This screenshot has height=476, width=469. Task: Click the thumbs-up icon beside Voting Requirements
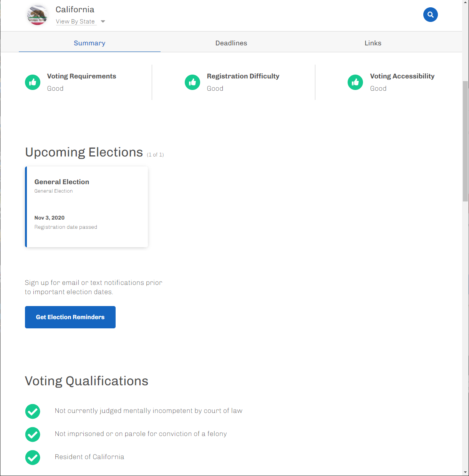tap(33, 82)
